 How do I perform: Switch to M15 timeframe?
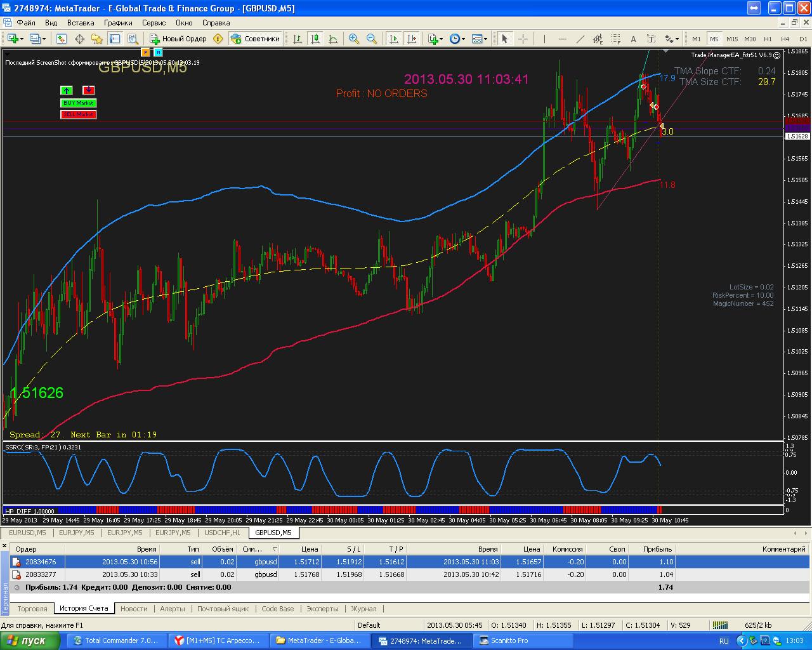point(732,39)
